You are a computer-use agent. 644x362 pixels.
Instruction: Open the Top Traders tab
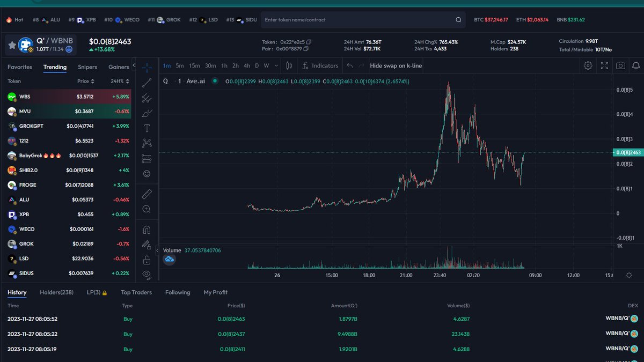pyautogui.click(x=136, y=292)
